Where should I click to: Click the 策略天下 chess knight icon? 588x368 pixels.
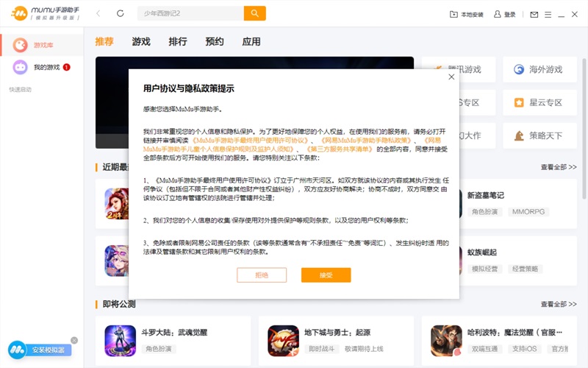pos(519,135)
